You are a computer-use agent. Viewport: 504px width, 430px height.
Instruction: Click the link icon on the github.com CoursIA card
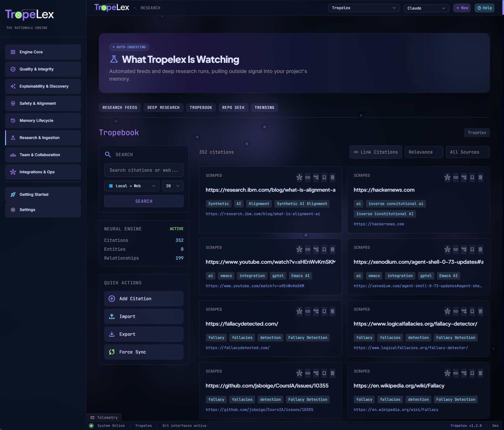click(308, 373)
